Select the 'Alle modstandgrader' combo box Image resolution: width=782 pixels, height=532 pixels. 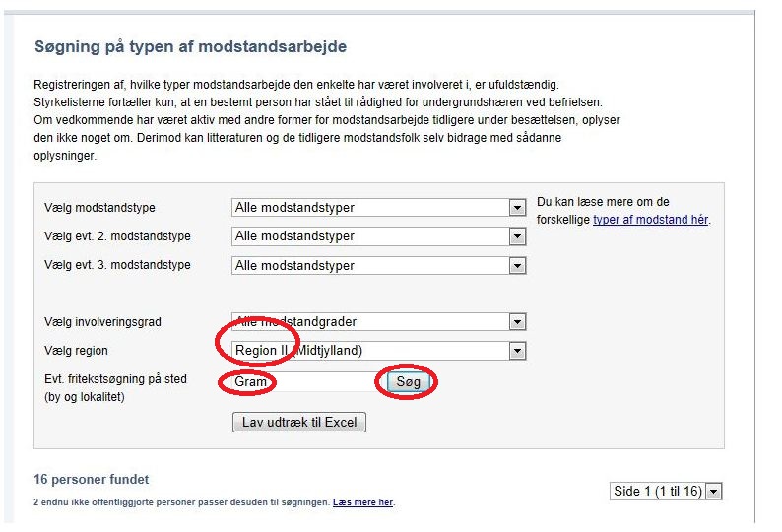tap(378, 322)
